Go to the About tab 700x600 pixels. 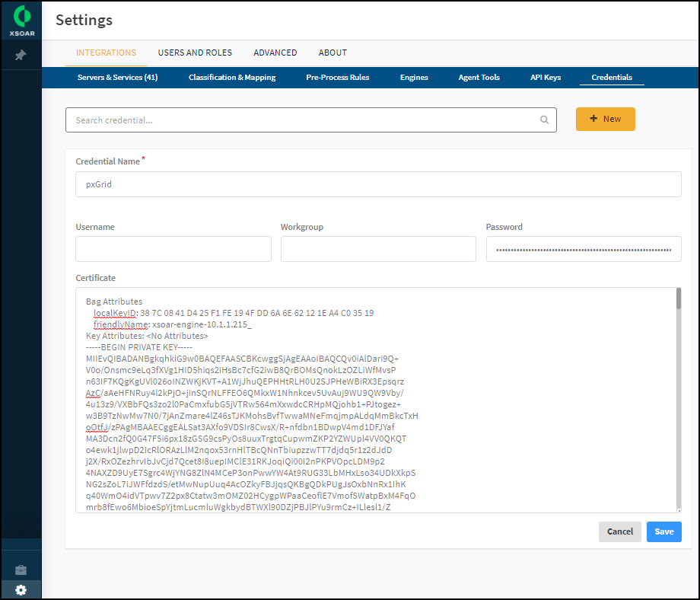coord(332,53)
